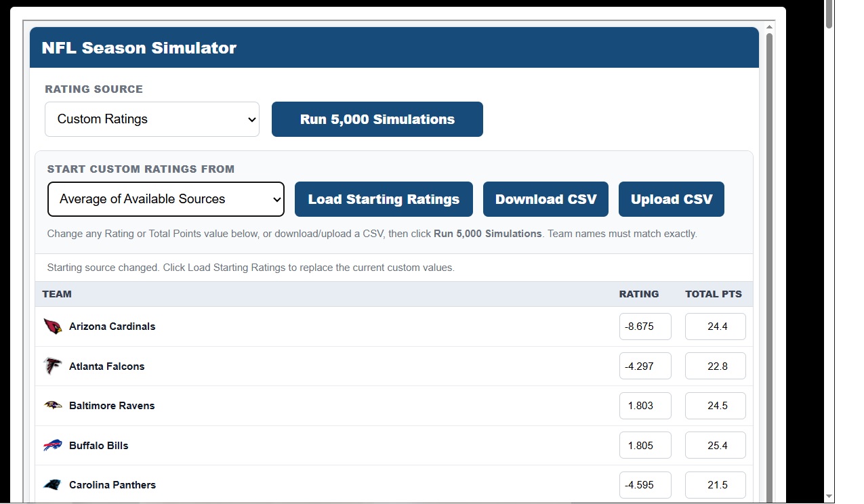Screen dimensions: 864x504
Task: Click the outer page scrollbar thumb
Action: 829,14
